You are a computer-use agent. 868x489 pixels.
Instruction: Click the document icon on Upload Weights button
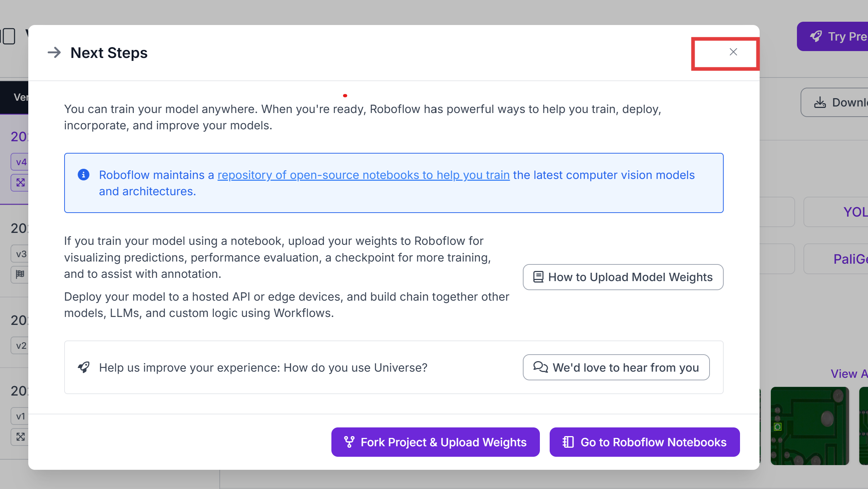(x=538, y=277)
